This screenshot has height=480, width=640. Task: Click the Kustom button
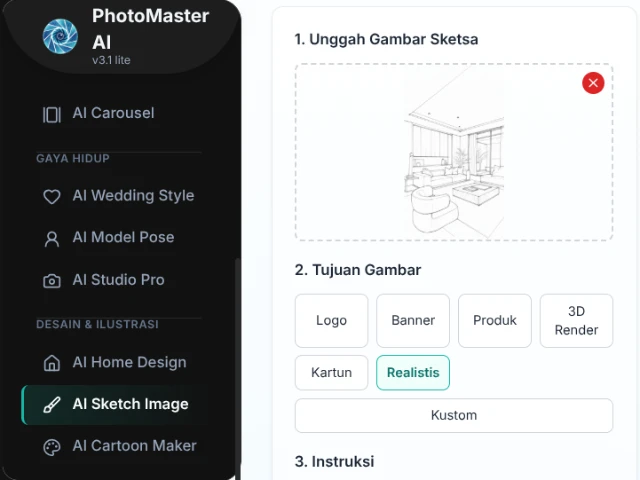pyautogui.click(x=454, y=415)
